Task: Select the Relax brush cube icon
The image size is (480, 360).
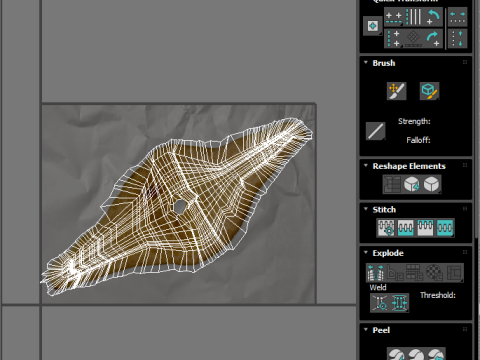Action: [x=429, y=91]
